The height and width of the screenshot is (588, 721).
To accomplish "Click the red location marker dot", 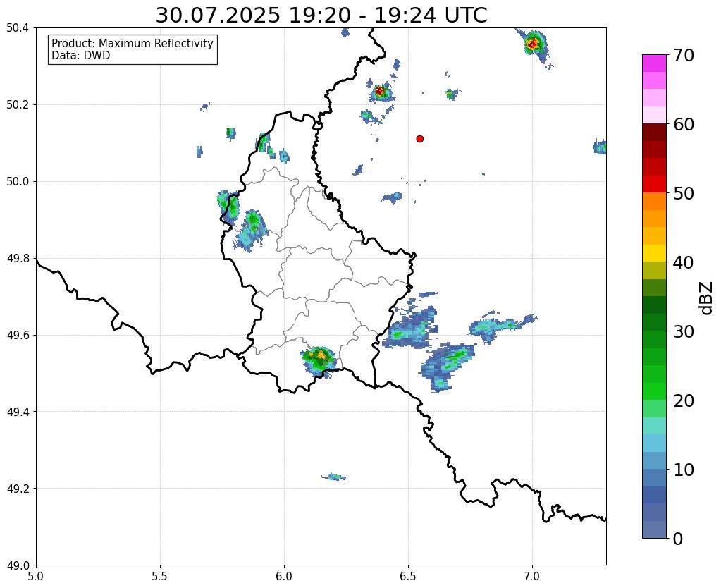I will [419, 138].
